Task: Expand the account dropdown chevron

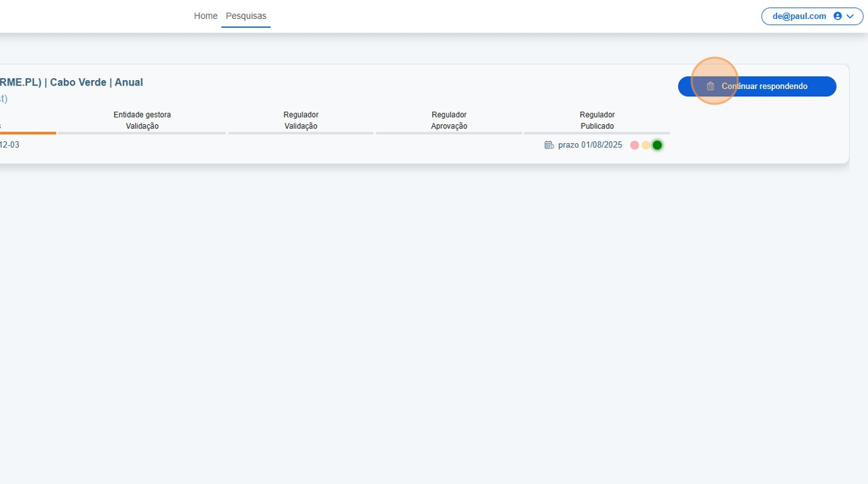Action: coord(850,16)
